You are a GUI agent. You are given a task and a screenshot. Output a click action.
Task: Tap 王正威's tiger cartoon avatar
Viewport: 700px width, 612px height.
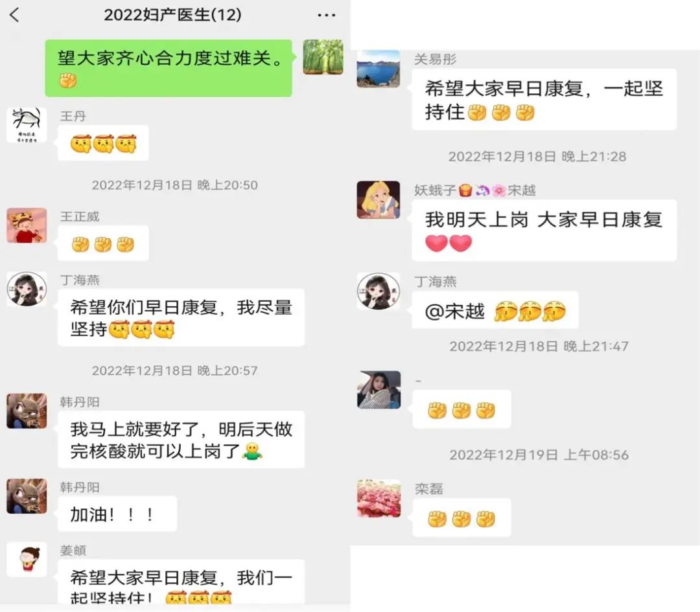pyautogui.click(x=27, y=225)
